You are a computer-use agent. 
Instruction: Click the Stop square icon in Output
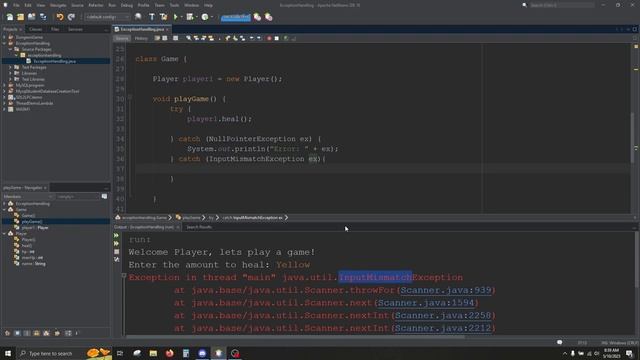pos(116,251)
